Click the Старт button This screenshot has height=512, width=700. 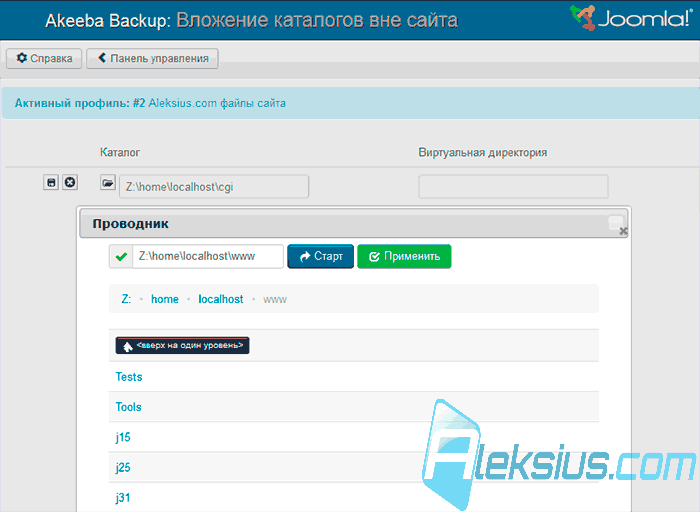pyautogui.click(x=321, y=257)
